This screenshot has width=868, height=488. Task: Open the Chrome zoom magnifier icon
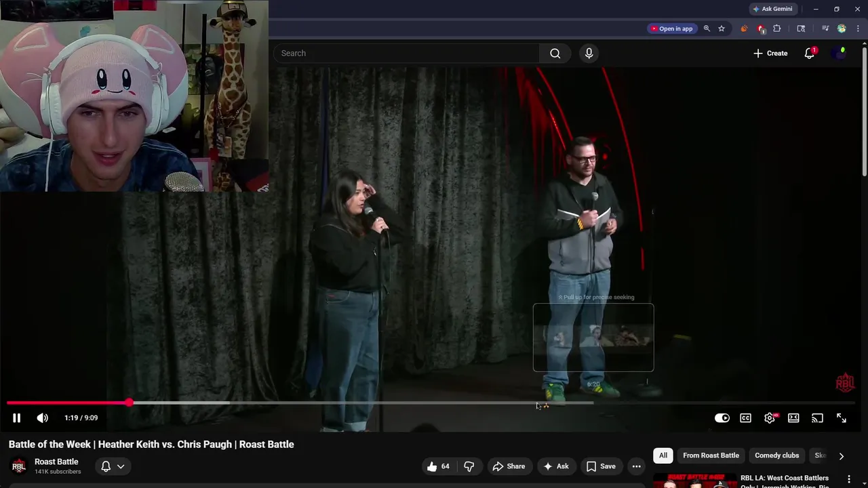point(707,28)
